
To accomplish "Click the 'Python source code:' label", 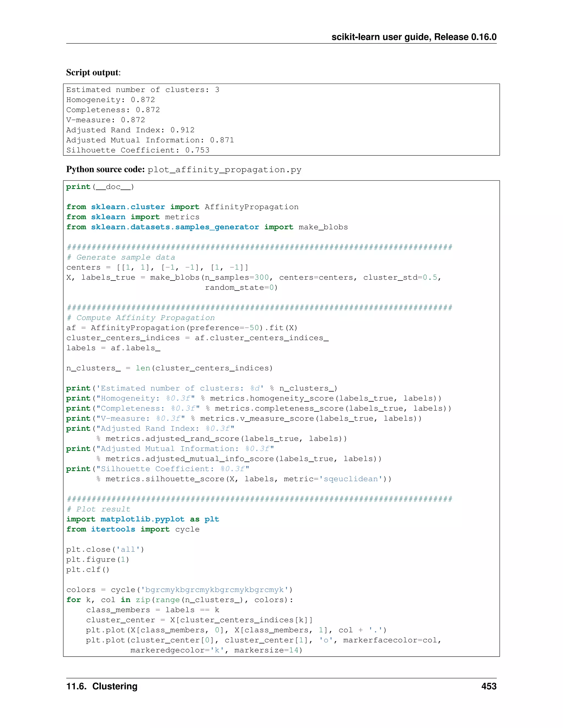I will point(105,169).
